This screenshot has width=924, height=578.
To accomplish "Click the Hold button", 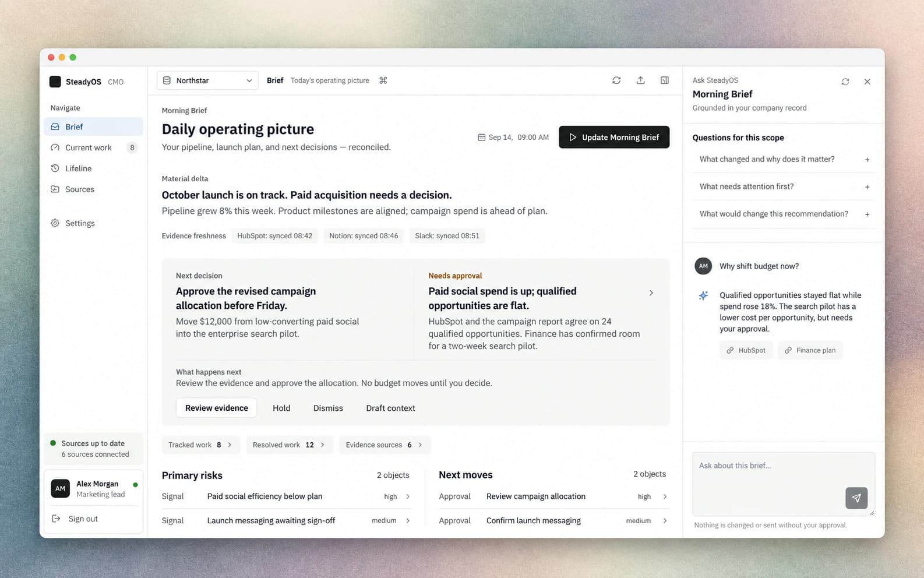I will pyautogui.click(x=281, y=408).
